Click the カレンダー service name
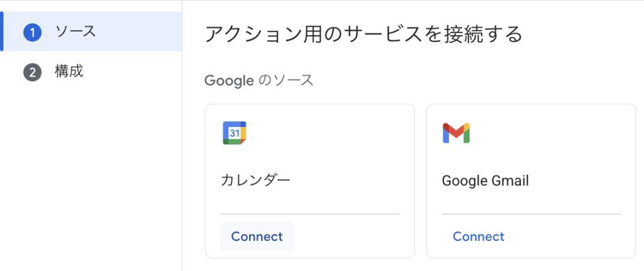644x271 pixels. pos(255,181)
